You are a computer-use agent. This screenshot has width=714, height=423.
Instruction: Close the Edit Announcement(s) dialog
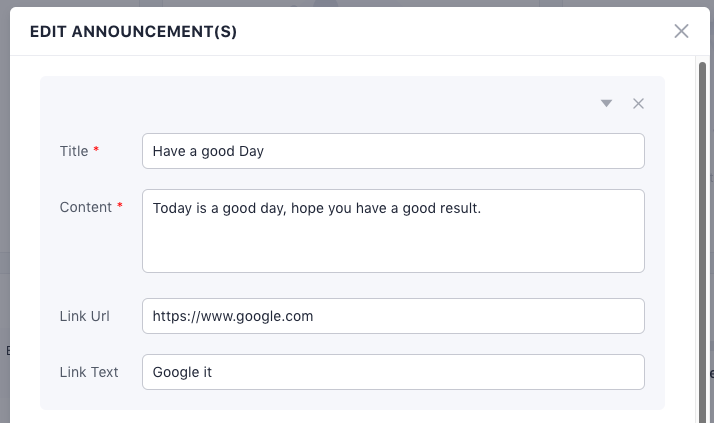click(x=681, y=31)
